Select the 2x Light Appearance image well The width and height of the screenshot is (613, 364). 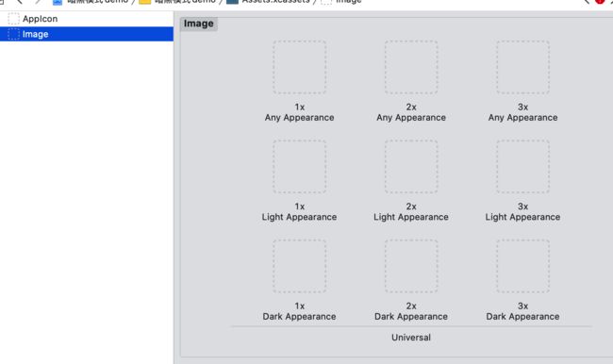pyautogui.click(x=411, y=167)
